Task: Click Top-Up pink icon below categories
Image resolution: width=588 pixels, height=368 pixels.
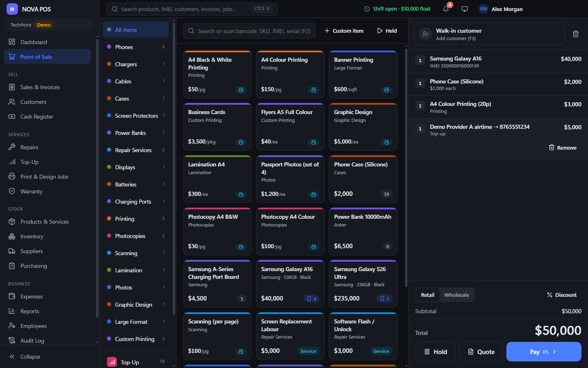Action: click(112, 362)
